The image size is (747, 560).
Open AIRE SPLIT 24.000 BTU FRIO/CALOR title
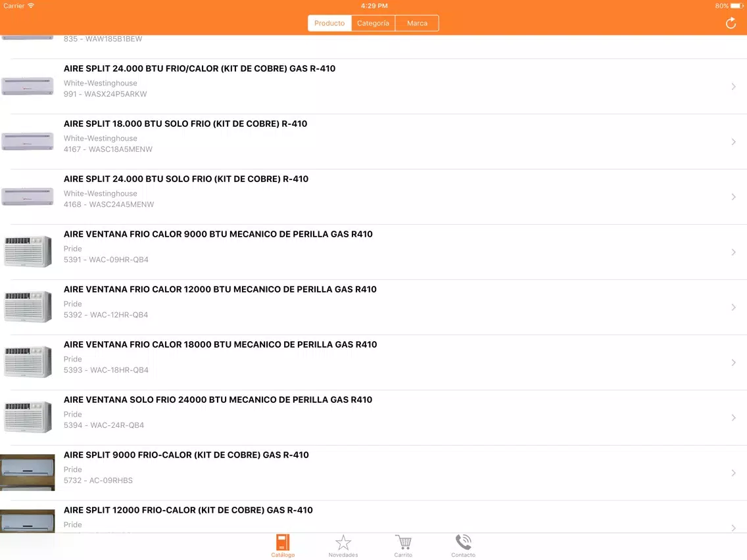click(x=200, y=68)
